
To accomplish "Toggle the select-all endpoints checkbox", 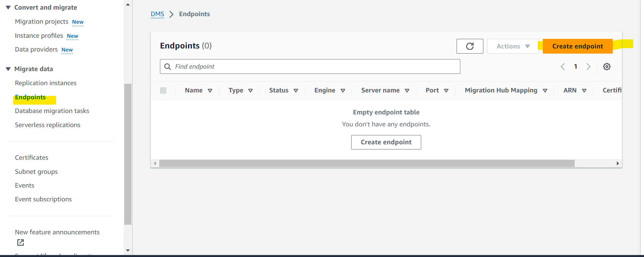I will click(x=163, y=90).
